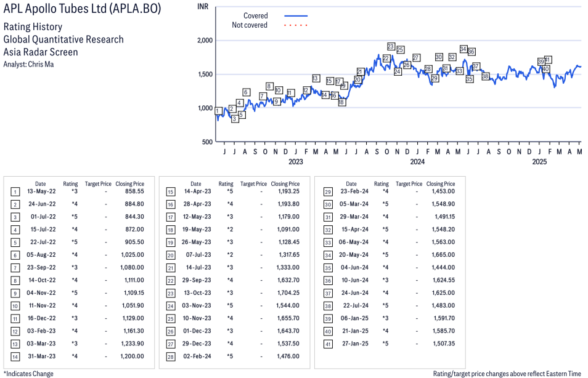Select closing price 1,317.65
Viewport: 588px width, 378px height.
[289, 255]
